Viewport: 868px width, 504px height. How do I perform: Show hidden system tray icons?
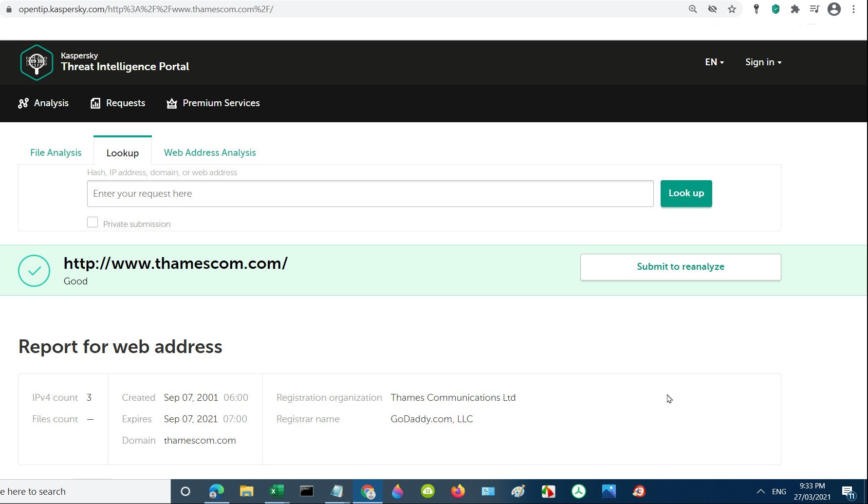point(760,491)
